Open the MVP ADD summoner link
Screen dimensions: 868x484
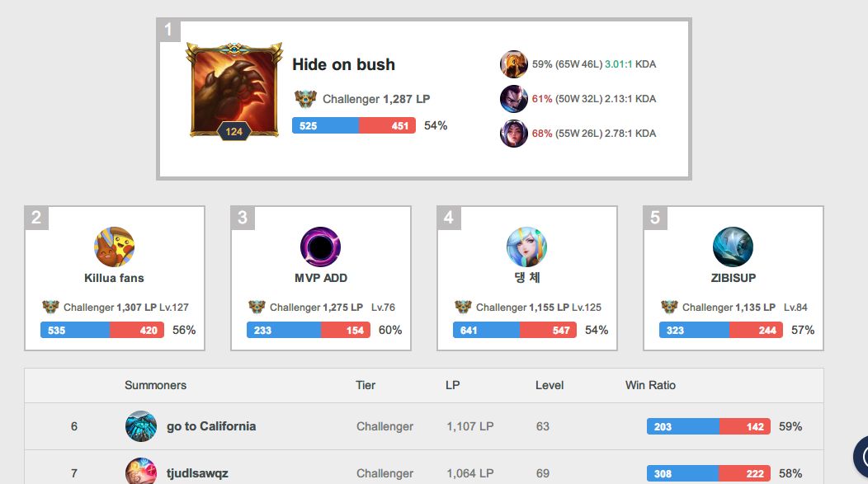click(x=321, y=278)
